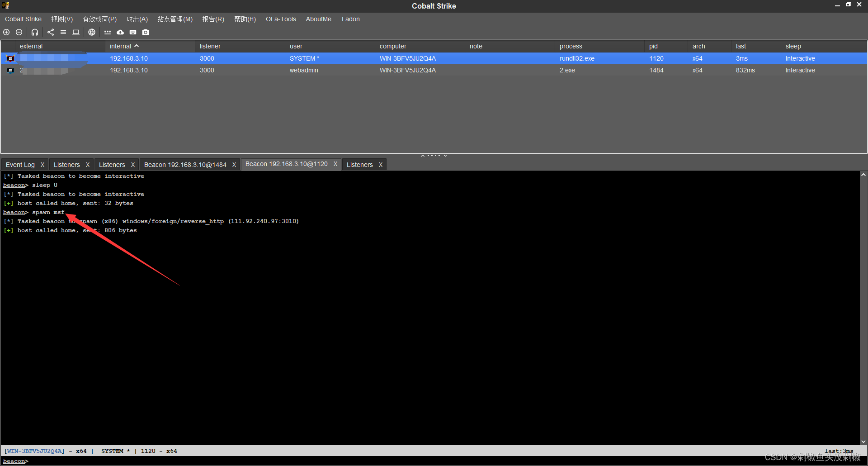This screenshot has height=466, width=868.
Task: Click the disconnect (minus) toolbar icon
Action: pyautogui.click(x=19, y=32)
